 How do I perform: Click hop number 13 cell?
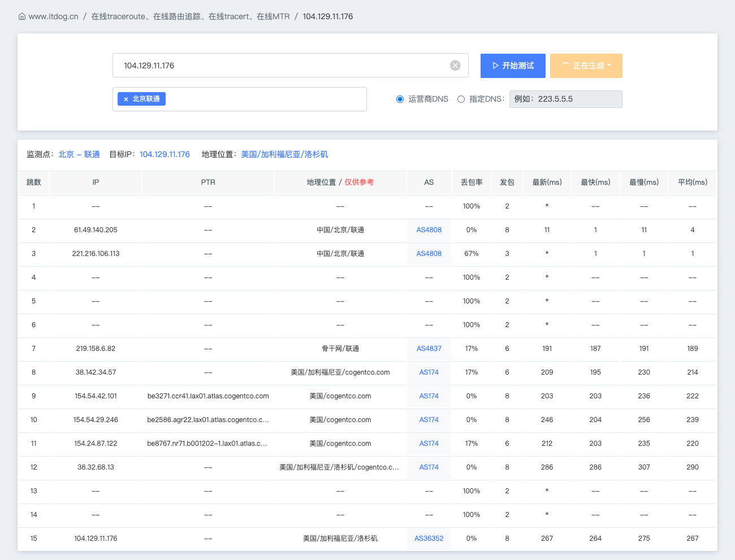(x=34, y=491)
